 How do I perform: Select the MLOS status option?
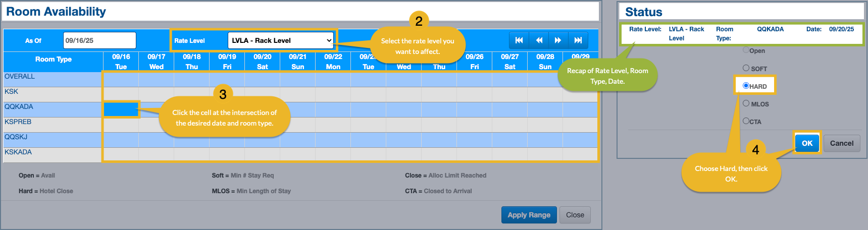[746, 103]
